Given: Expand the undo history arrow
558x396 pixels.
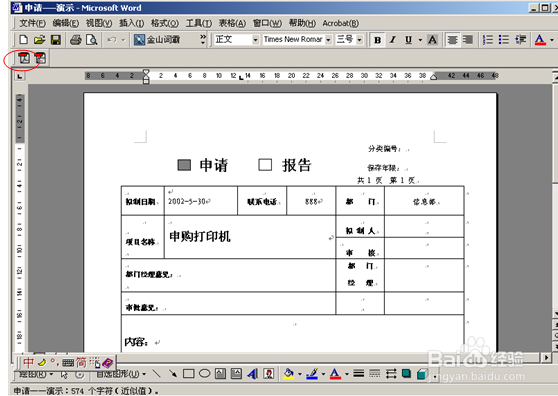Looking at the screenshot, I should (123, 40).
